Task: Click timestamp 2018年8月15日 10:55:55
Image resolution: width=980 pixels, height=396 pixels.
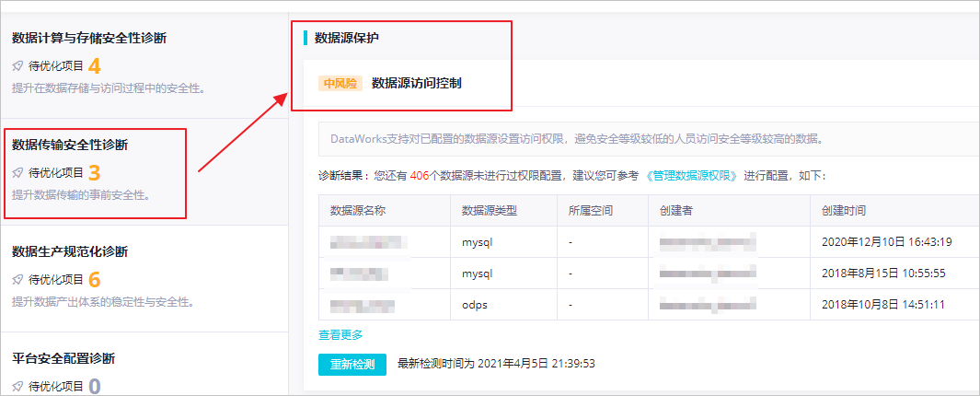Action: click(x=883, y=274)
